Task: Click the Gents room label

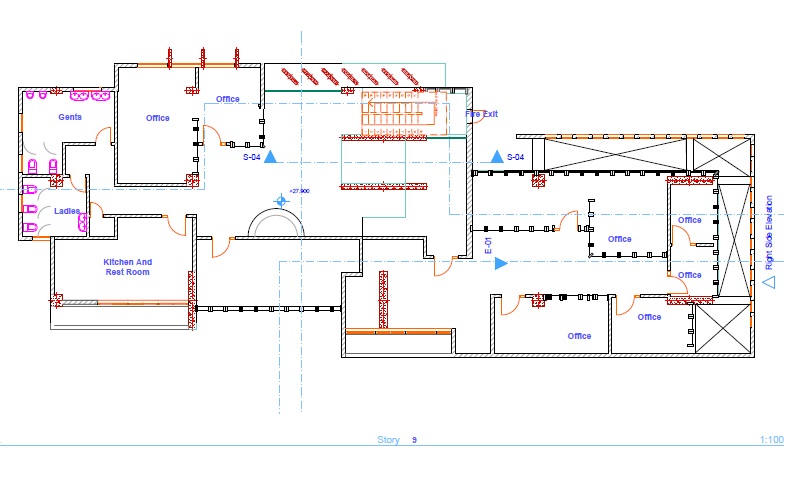Action: point(69,117)
